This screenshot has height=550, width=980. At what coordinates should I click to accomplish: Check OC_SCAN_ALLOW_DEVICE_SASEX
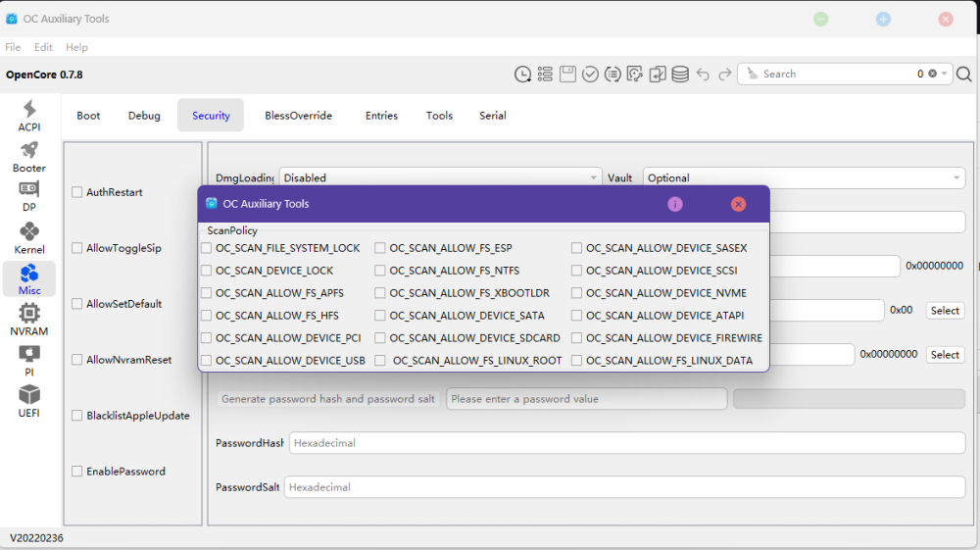[577, 248]
